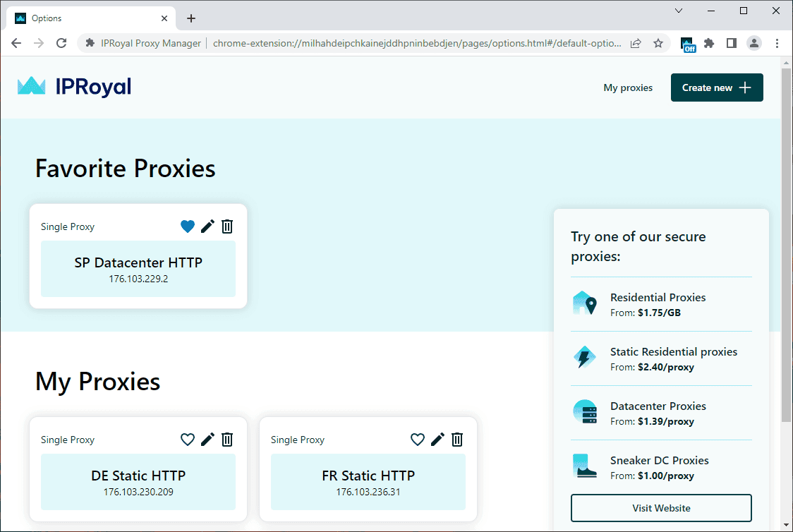This screenshot has width=793, height=532.
Task: Edit FR Static HTTP proxy pencil icon
Action: pos(437,440)
